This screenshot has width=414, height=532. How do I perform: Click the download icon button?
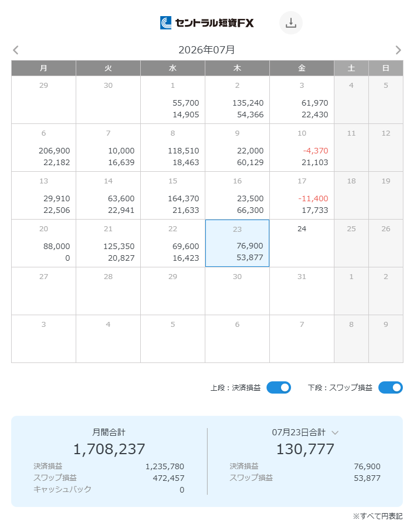(x=290, y=23)
